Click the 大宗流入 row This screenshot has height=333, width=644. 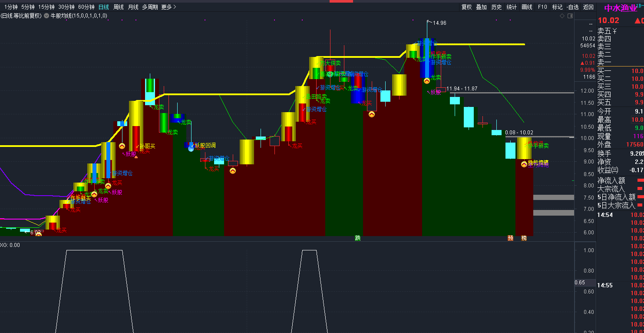(621, 189)
